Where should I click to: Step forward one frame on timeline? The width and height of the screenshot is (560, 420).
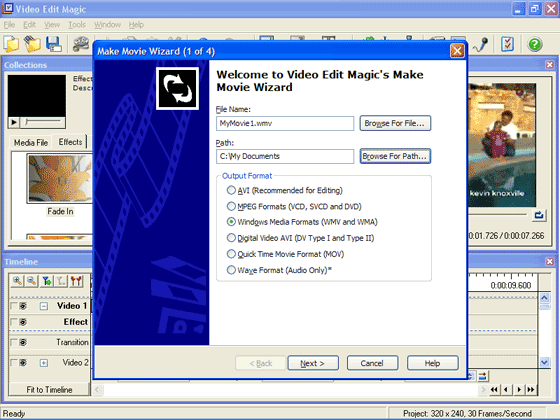[519, 389]
